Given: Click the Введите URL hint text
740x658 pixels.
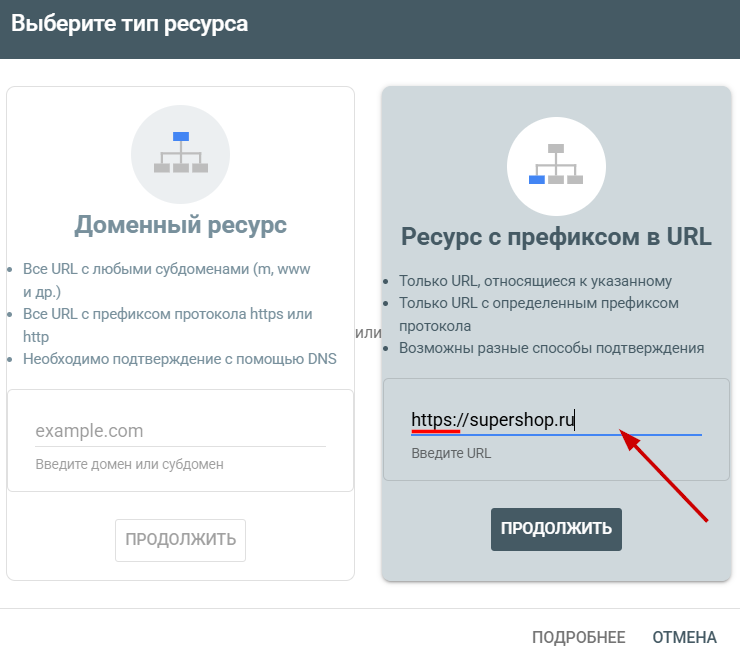Looking at the screenshot, I should [x=451, y=453].
